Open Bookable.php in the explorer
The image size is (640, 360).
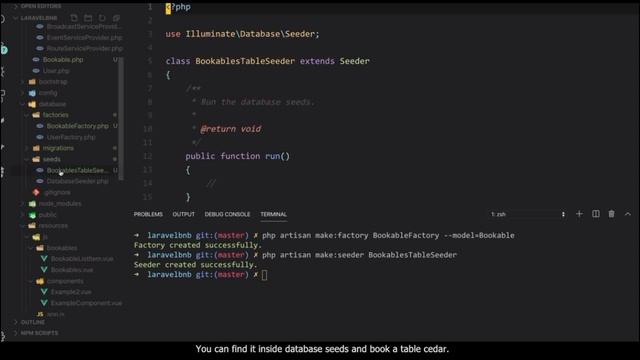[63, 60]
